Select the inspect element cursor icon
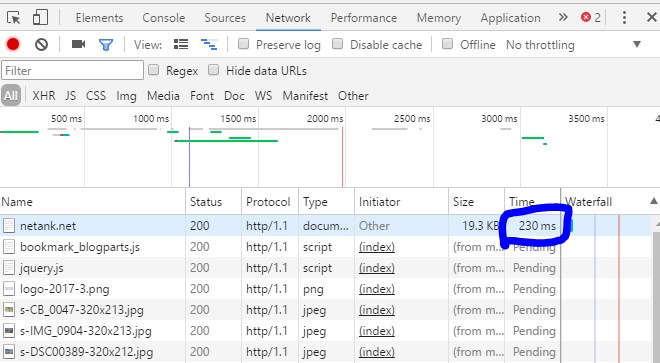 pyautogui.click(x=14, y=18)
